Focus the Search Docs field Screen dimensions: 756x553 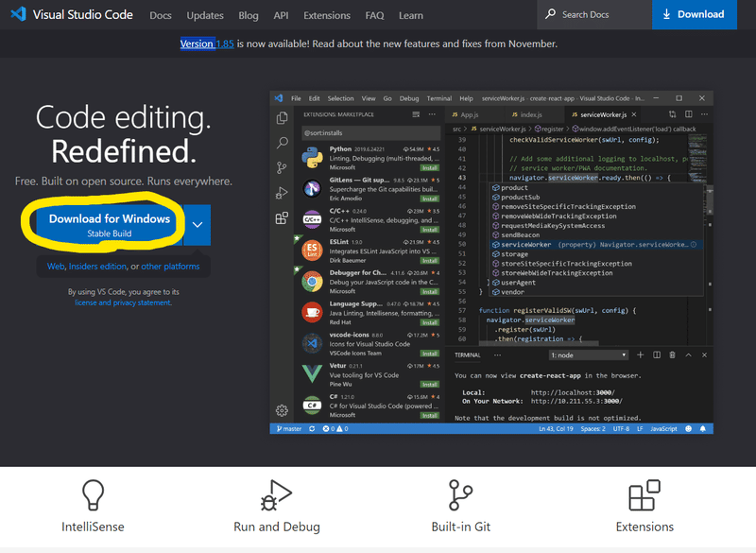click(594, 14)
